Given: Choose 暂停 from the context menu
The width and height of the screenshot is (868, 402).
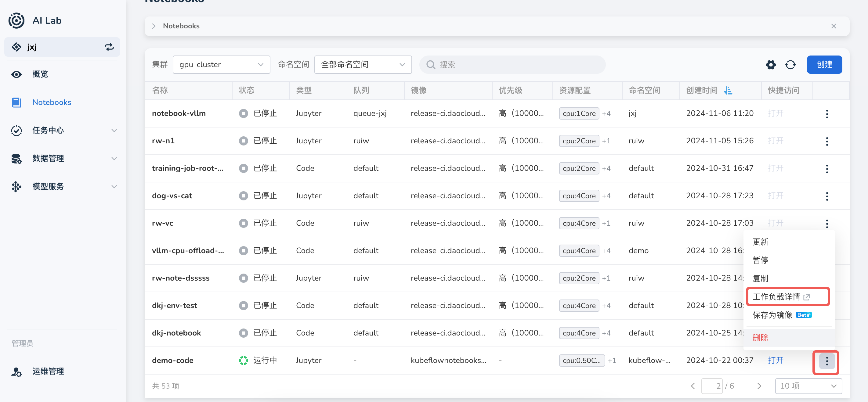Looking at the screenshot, I should pyautogui.click(x=760, y=260).
